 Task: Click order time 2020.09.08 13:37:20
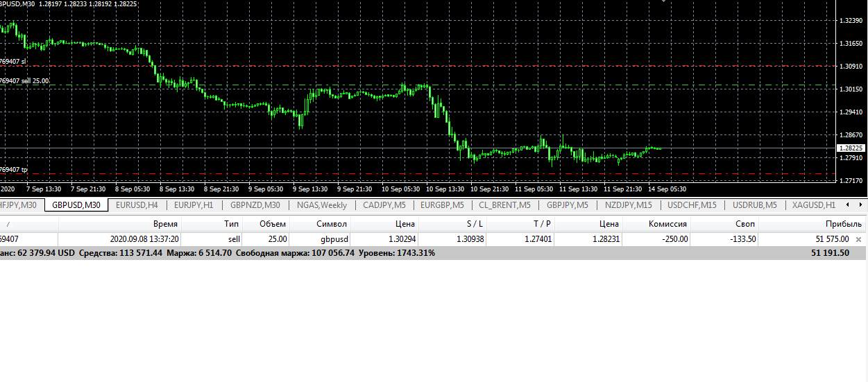145,239
